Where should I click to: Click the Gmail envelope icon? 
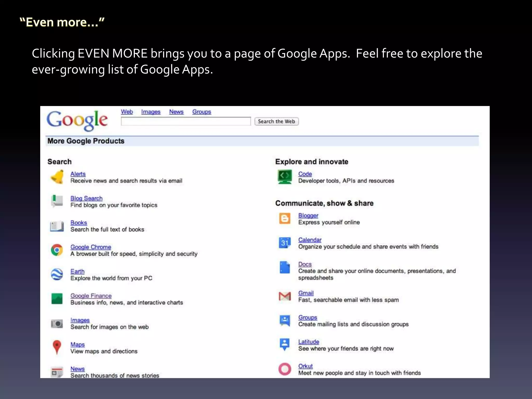(x=285, y=296)
